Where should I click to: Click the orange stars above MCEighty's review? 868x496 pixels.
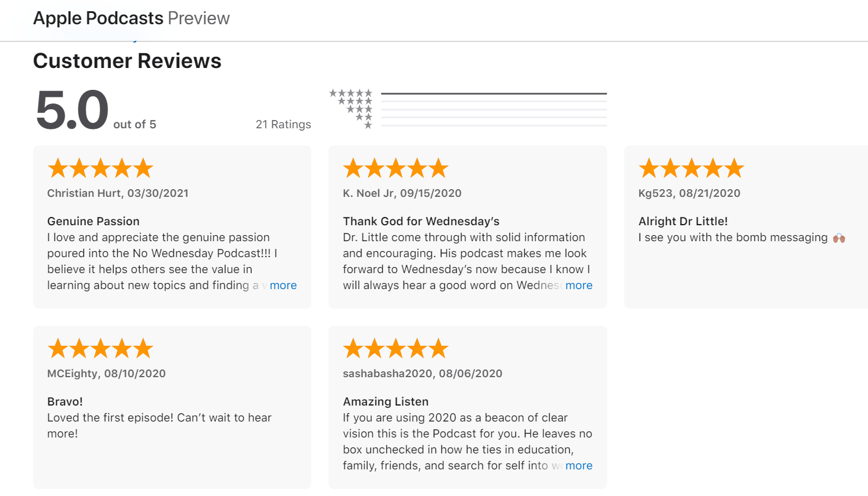coord(100,349)
